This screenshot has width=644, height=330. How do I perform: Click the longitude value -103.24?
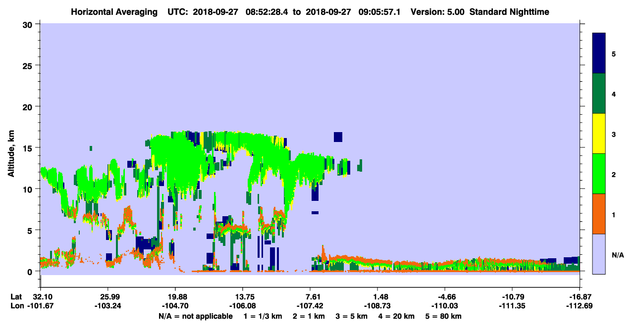[x=108, y=306]
